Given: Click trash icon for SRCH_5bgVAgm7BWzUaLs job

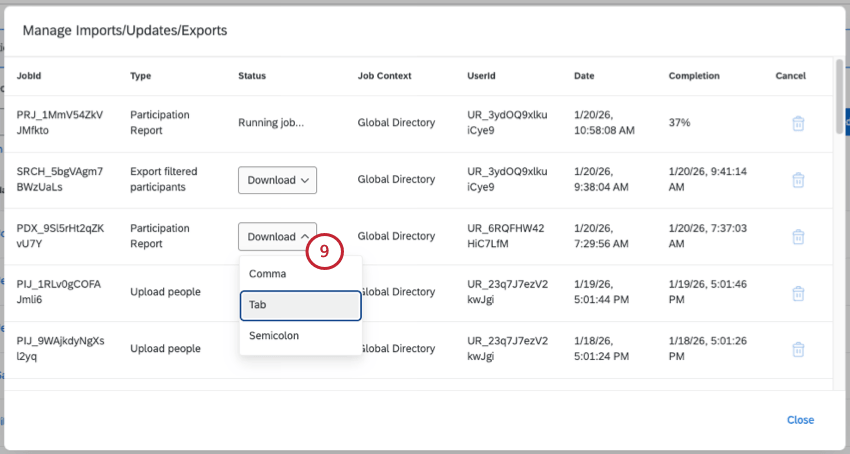Looking at the screenshot, I should pyautogui.click(x=798, y=180).
